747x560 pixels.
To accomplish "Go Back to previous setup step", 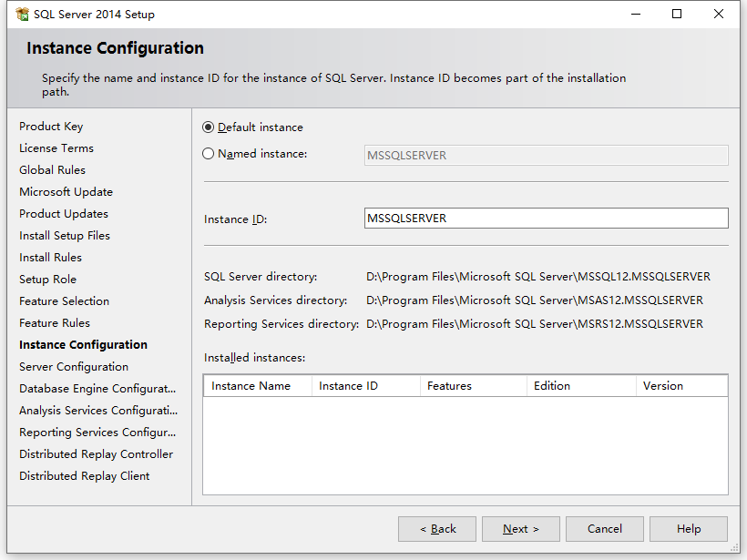I will (437, 529).
